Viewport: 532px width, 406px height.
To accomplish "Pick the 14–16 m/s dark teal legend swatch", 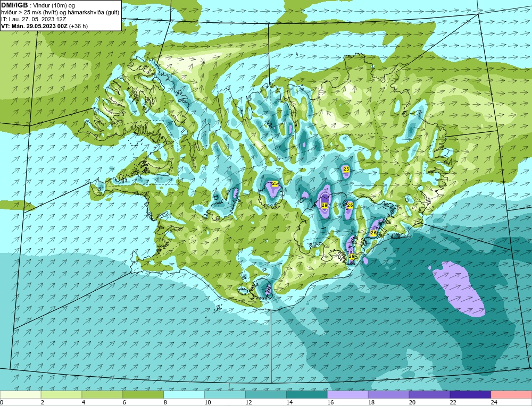I will click(307, 395).
